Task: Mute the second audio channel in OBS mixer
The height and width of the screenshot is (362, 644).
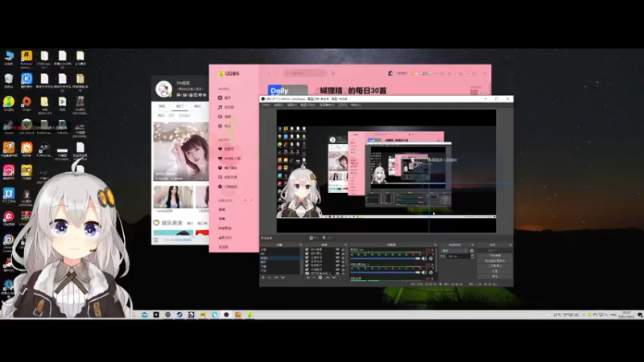Action: 424,273
